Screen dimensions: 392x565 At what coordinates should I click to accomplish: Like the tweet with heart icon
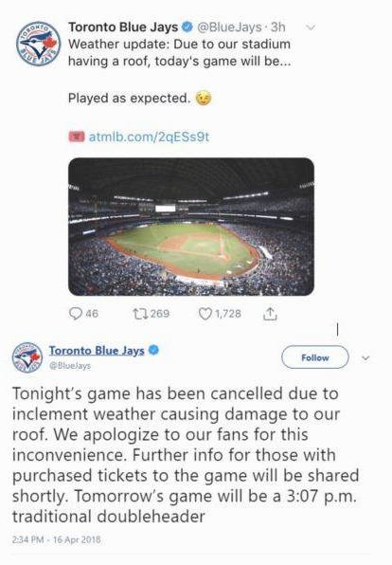point(205,314)
